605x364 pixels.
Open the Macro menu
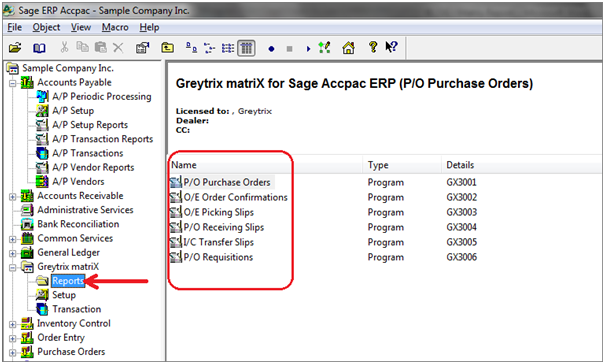[115, 27]
